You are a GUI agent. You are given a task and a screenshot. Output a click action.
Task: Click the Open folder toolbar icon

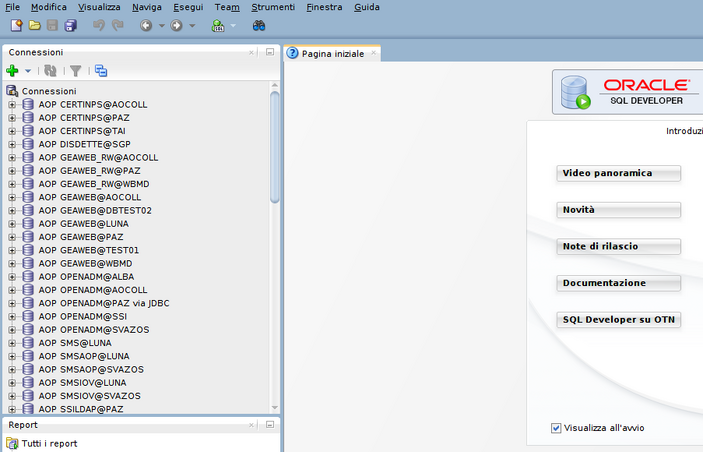click(35, 26)
